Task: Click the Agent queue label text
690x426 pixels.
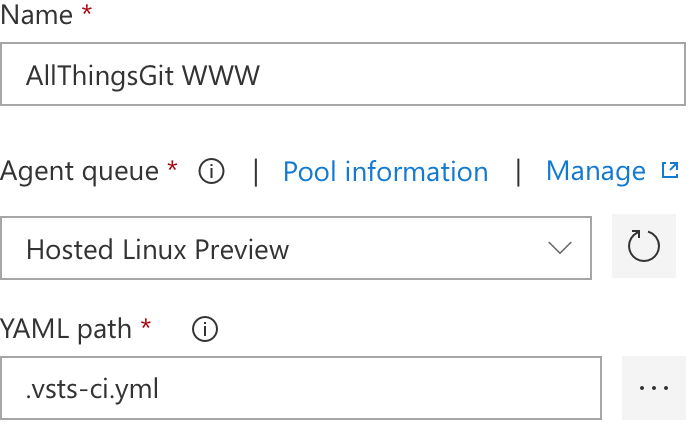Action: click(x=79, y=171)
